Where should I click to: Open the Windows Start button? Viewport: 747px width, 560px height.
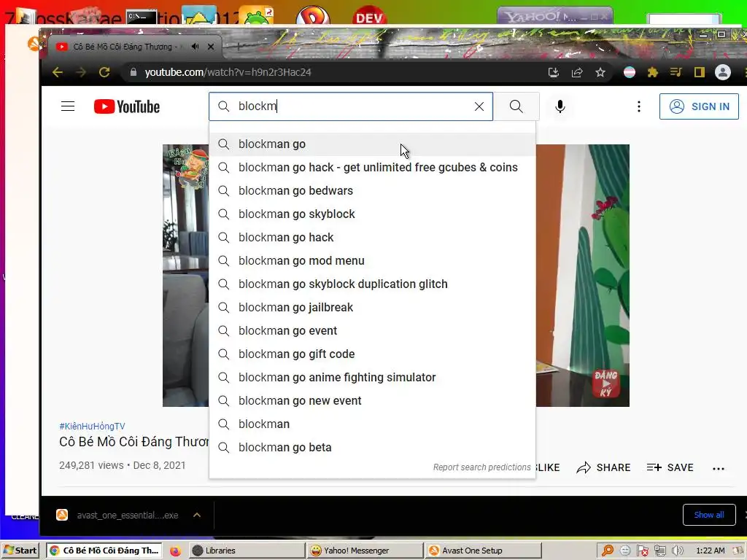[x=20, y=551]
